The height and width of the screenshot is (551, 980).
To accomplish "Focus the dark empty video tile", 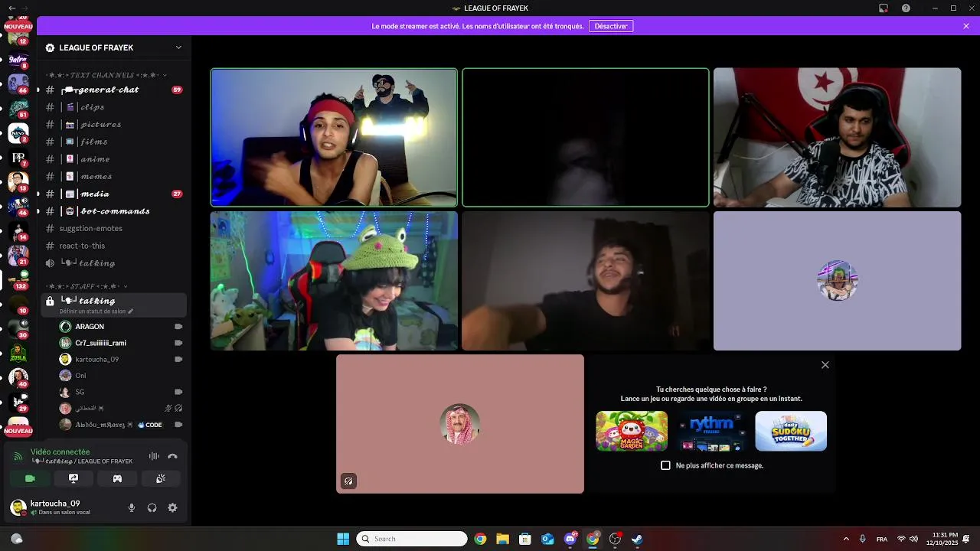I will tap(586, 138).
